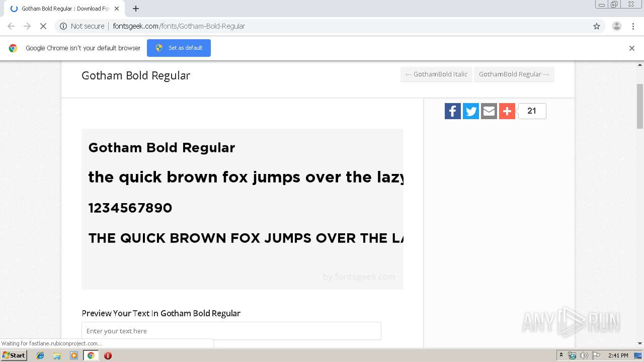Click Show desktop button in taskbar
Viewport: 644px width, 362px height.
point(638,355)
